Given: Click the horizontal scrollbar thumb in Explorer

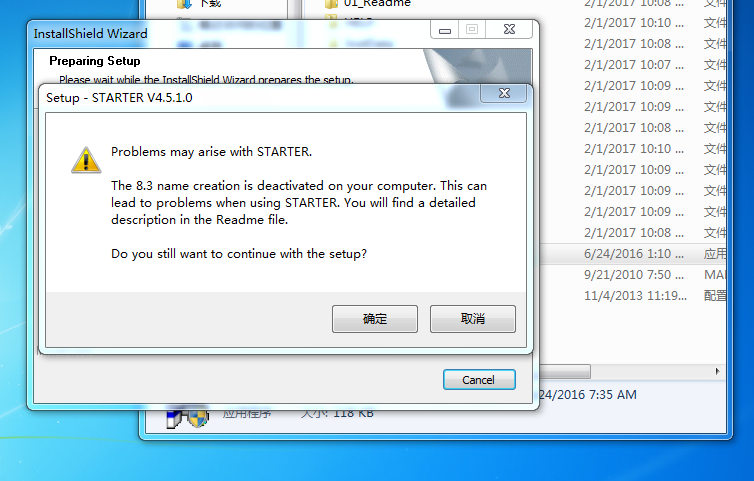Looking at the screenshot, I should click(565, 371).
